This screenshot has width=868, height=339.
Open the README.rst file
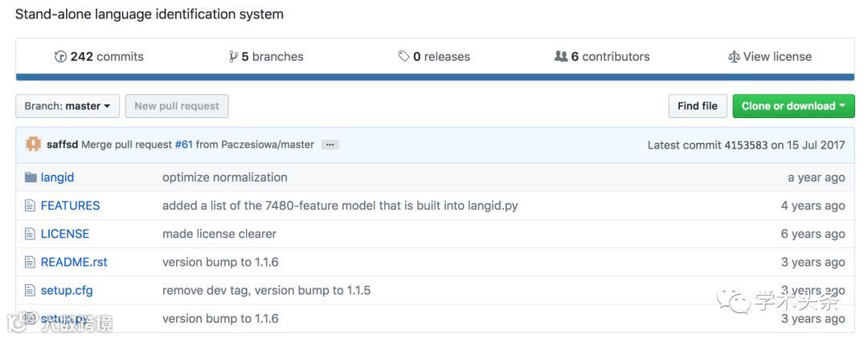coord(74,262)
